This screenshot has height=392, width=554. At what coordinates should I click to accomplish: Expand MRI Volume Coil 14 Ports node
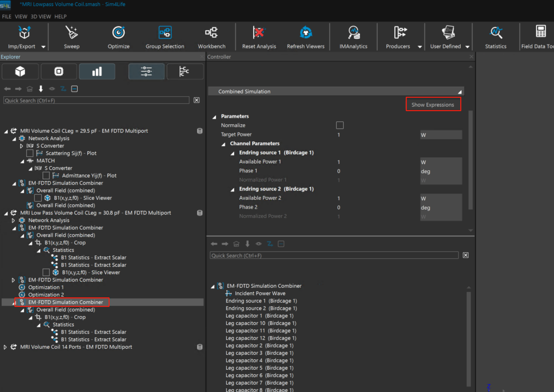point(5,347)
